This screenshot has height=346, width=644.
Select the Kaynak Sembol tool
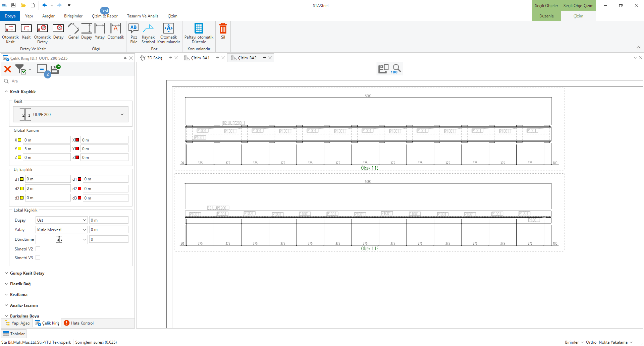click(148, 29)
